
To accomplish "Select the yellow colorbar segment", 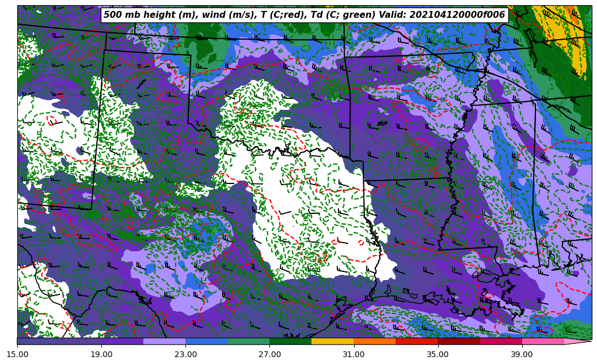I will (x=332, y=341).
